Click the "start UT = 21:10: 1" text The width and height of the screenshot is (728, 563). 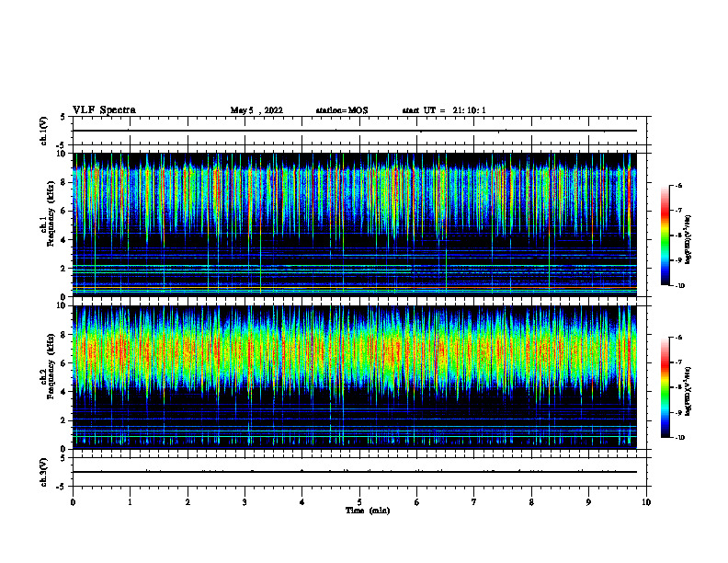pyautogui.click(x=444, y=110)
